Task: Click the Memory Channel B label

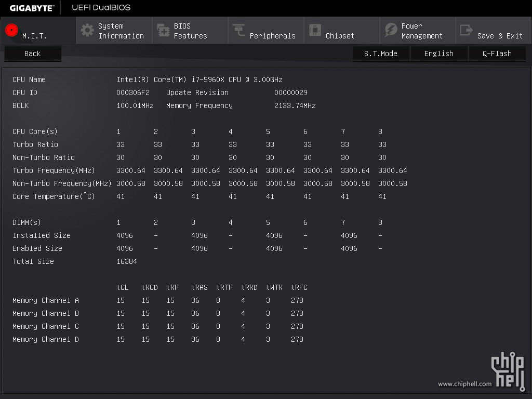Action: point(46,313)
